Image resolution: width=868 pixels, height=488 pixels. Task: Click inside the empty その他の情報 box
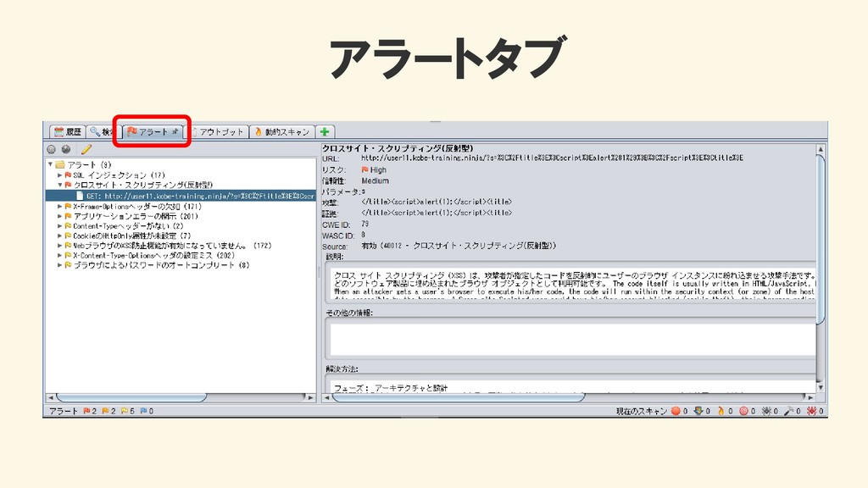pyautogui.click(x=573, y=339)
